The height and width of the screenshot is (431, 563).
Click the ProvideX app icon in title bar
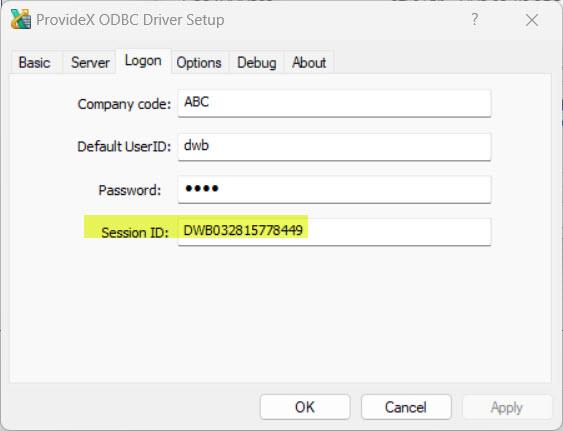point(20,19)
